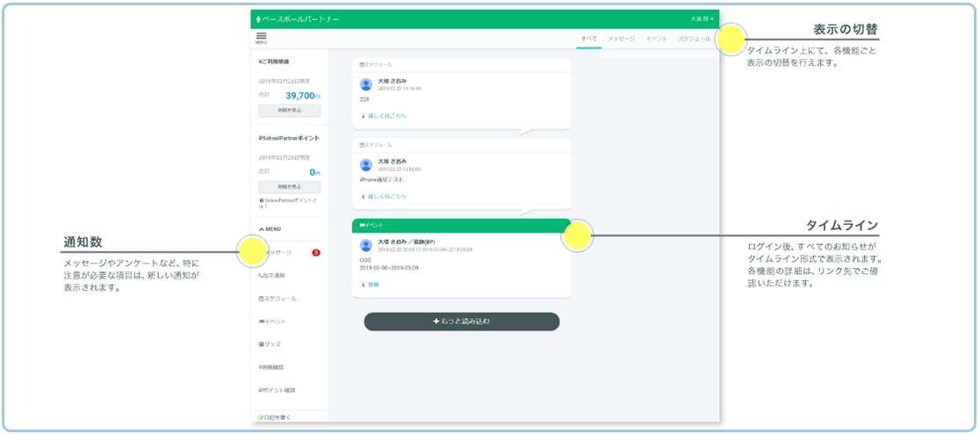Click avatar on the イベント post
980x434 pixels.
(366, 245)
